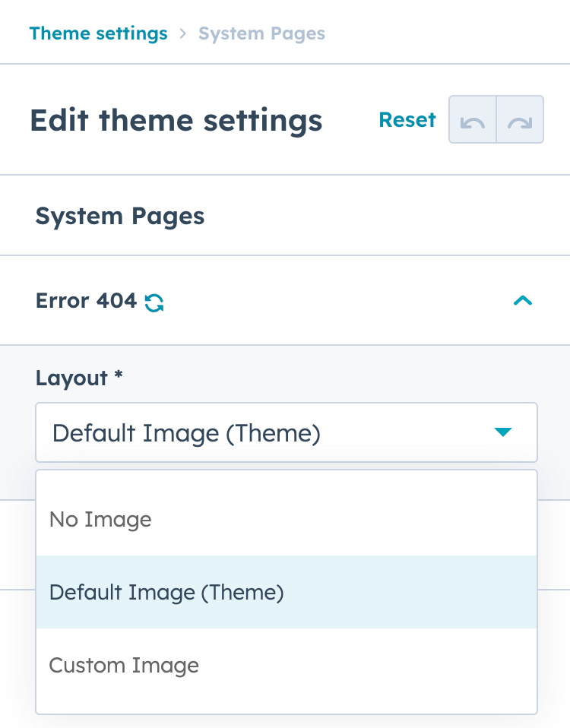Click the "System Pages" breadcrumb
This screenshot has height=728, width=570.
(261, 33)
